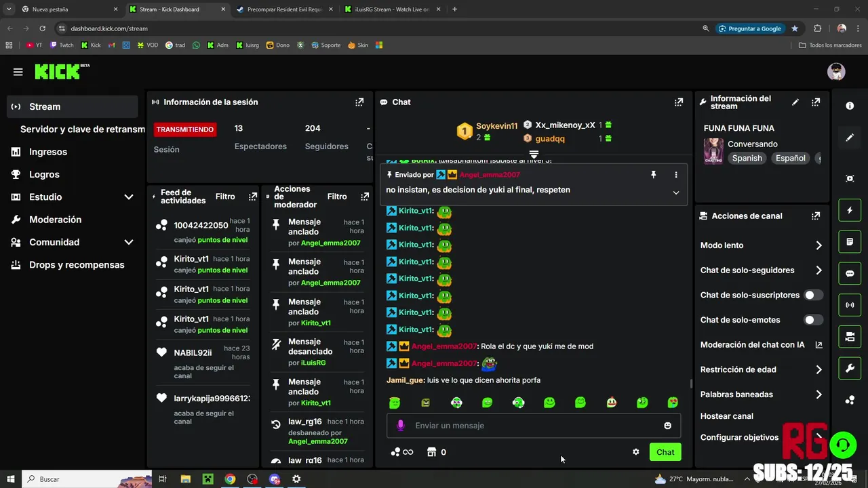Open Drops y recompensas in sidebar

(x=73, y=265)
